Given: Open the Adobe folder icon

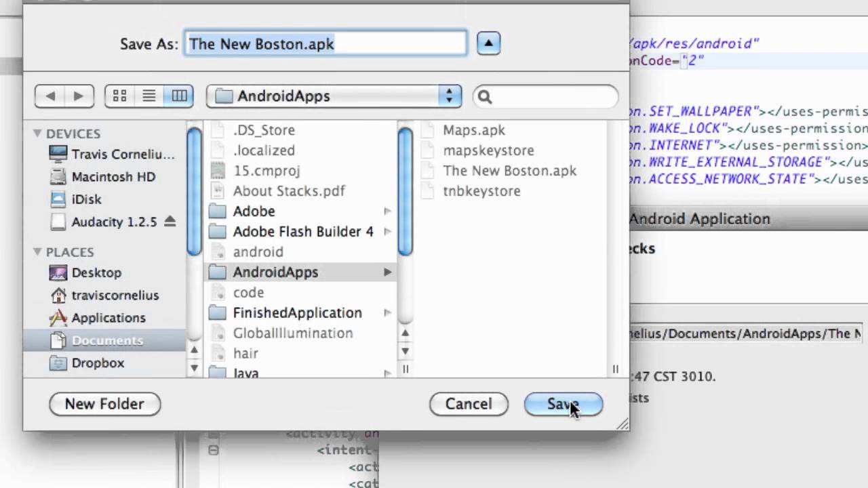Looking at the screenshot, I should [x=217, y=211].
